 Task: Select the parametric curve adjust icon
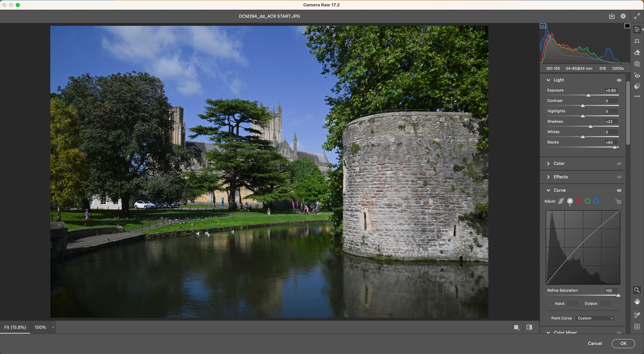click(x=561, y=201)
